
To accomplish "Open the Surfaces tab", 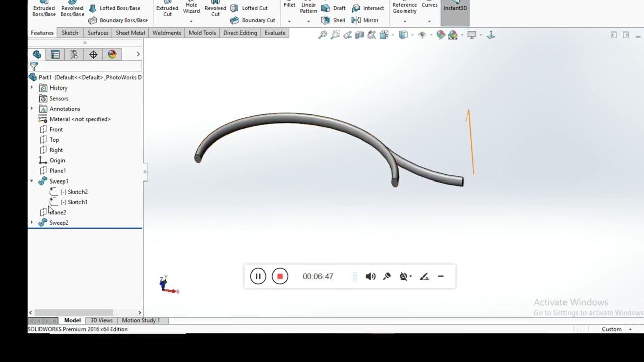I will [x=98, y=33].
